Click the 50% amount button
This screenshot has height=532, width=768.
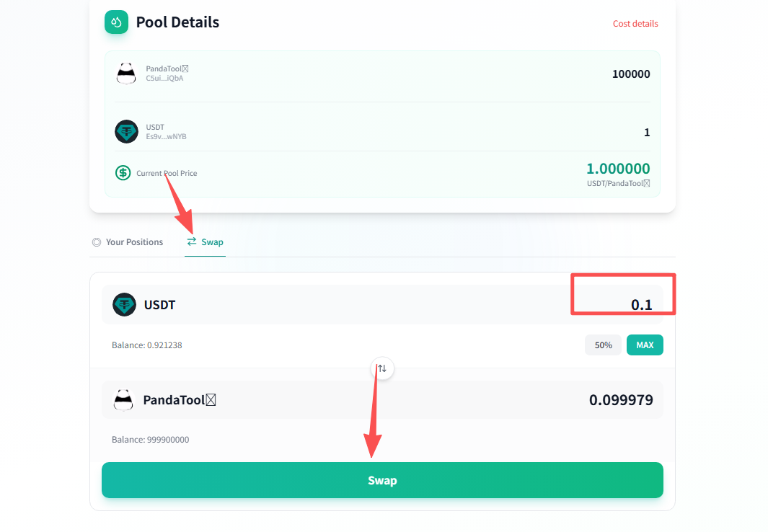pyautogui.click(x=603, y=345)
